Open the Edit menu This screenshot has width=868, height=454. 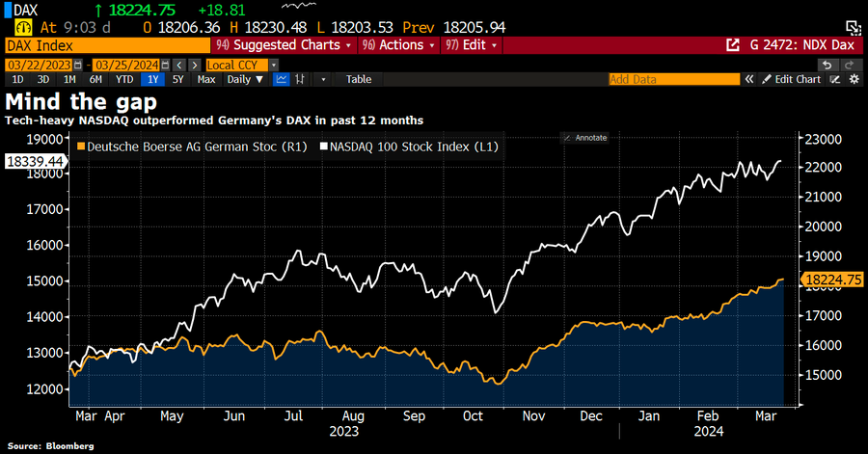tap(472, 45)
